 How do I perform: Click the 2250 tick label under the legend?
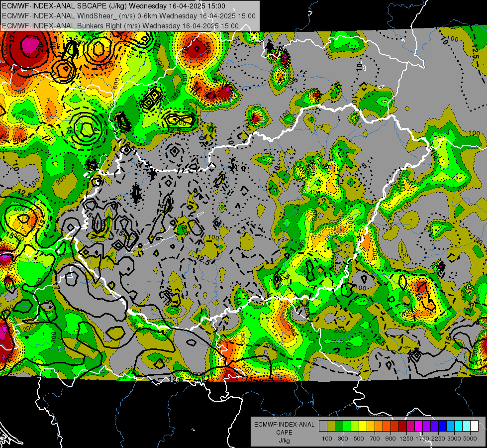pyautogui.click(x=439, y=439)
